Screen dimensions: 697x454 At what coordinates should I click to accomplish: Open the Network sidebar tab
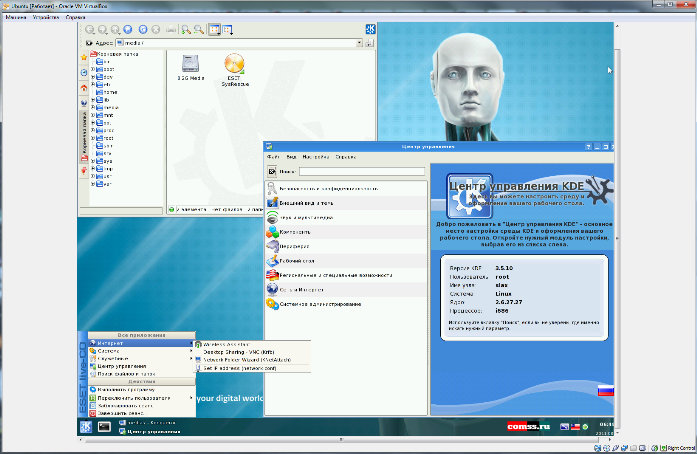tap(84, 103)
